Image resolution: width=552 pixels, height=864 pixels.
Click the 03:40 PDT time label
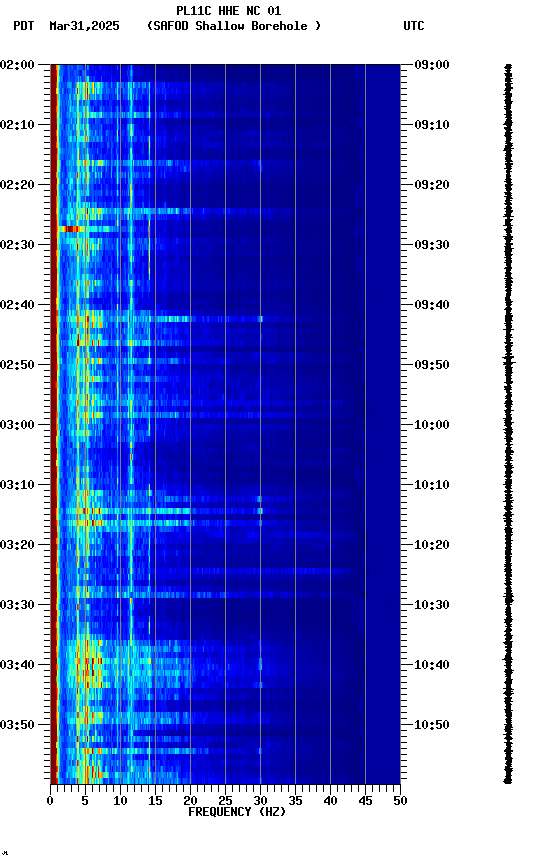[17, 665]
